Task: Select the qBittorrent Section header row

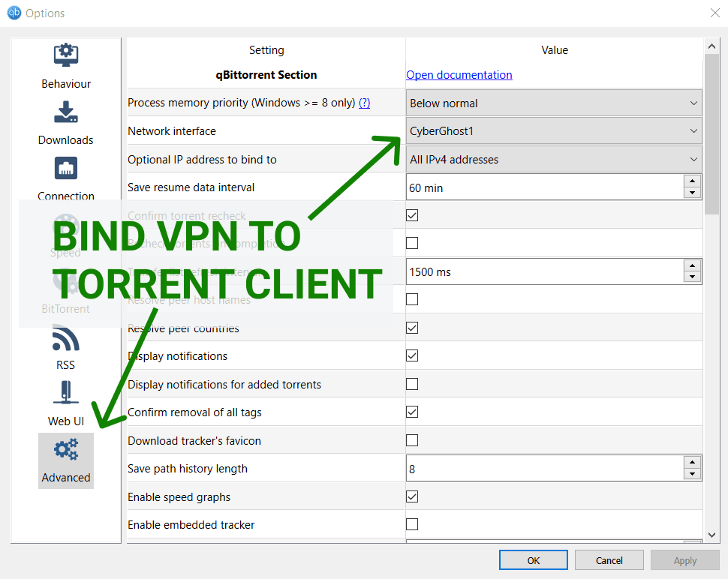Action: [x=266, y=75]
